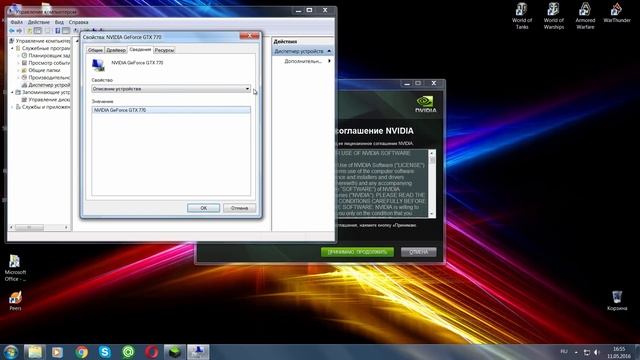
Task: Click the NVIDIA logo in installer window
Action: pyautogui.click(x=425, y=104)
